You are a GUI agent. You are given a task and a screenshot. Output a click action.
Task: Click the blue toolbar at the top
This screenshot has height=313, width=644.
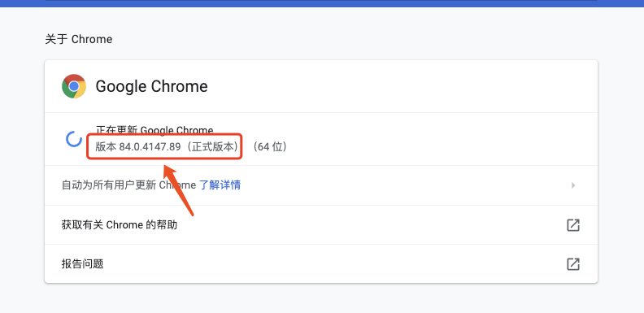(x=322, y=3)
